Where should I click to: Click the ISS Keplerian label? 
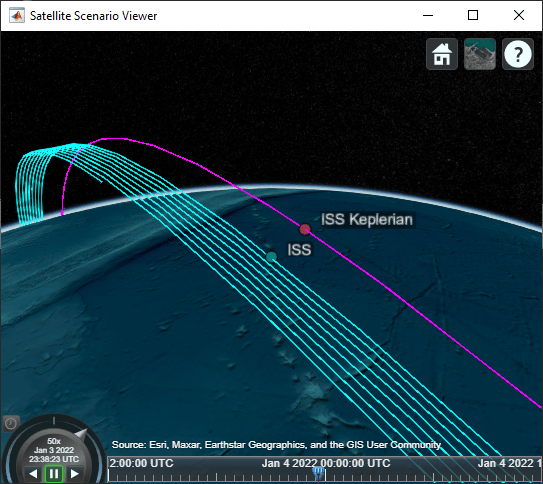367,219
